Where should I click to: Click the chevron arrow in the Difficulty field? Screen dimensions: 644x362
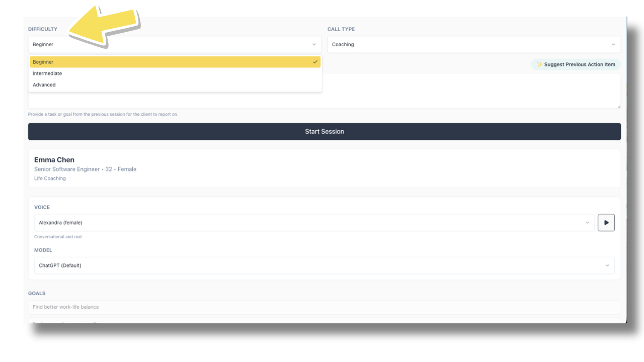pos(314,44)
